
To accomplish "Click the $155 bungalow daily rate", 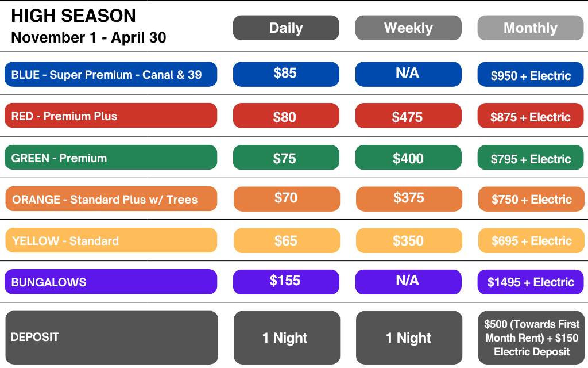I will 286,281.
